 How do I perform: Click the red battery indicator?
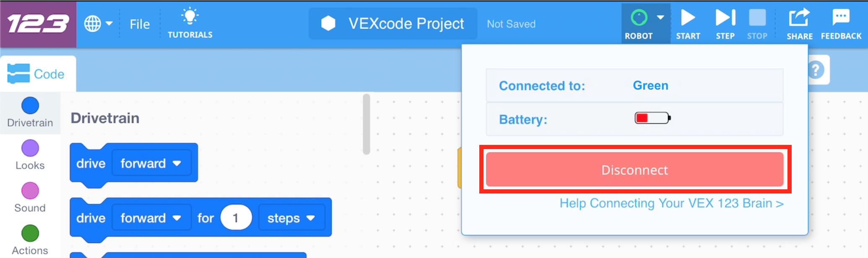tap(652, 118)
